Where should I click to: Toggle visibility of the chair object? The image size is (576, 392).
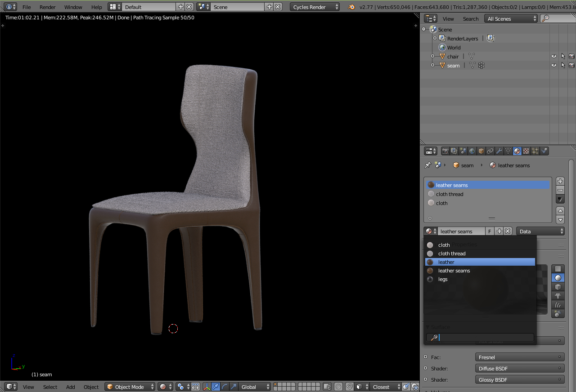[x=553, y=56]
